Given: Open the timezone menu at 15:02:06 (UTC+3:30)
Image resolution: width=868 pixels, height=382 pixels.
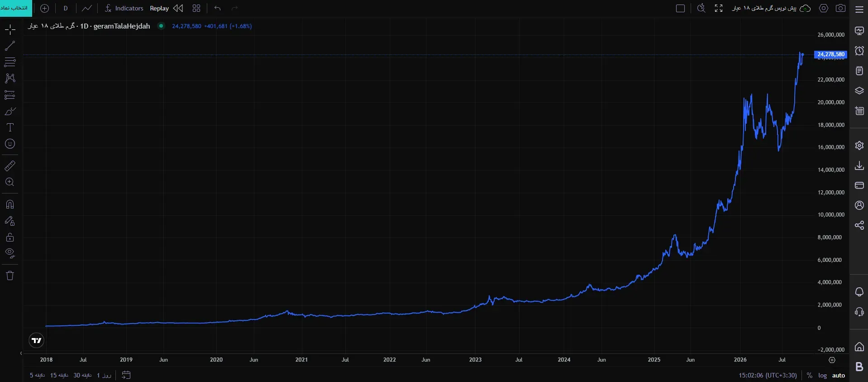Looking at the screenshot, I should pos(768,375).
